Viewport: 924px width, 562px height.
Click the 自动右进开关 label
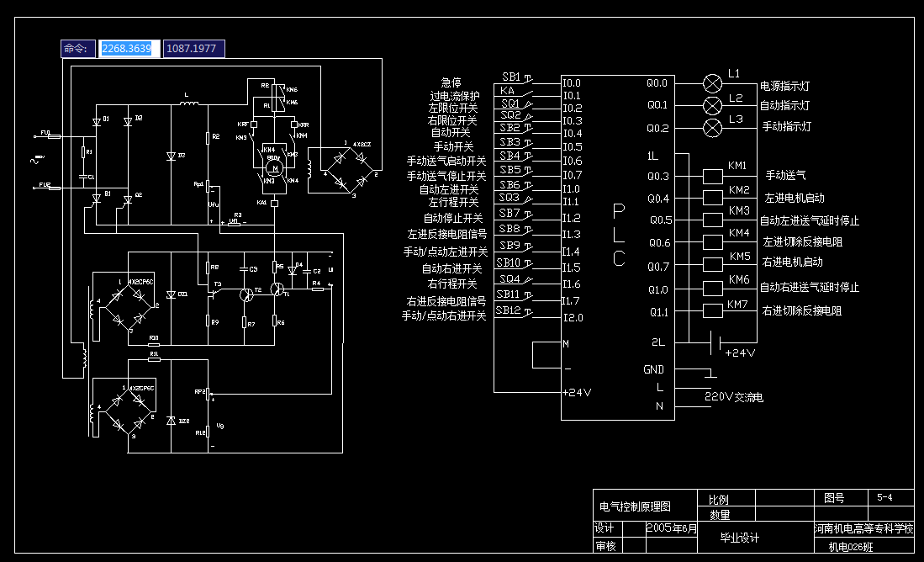click(451, 269)
